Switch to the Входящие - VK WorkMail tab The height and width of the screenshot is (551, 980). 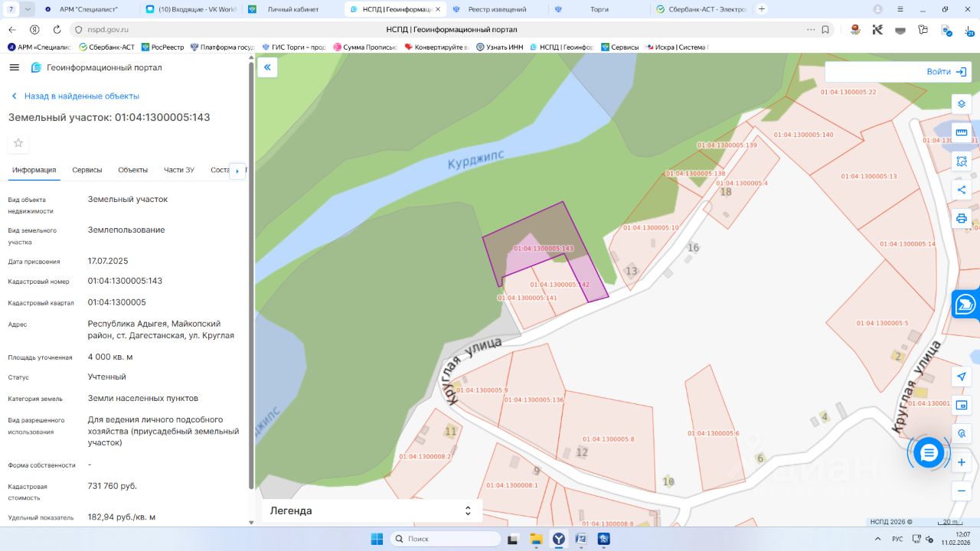(191, 9)
